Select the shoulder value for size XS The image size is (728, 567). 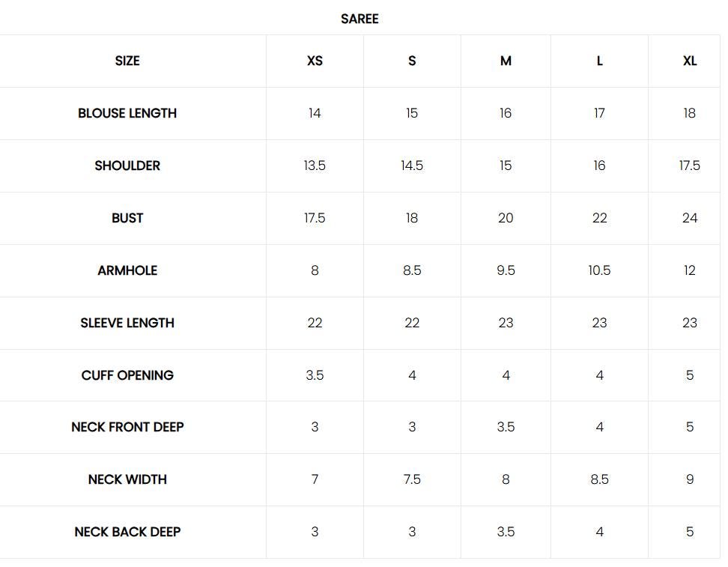315,166
